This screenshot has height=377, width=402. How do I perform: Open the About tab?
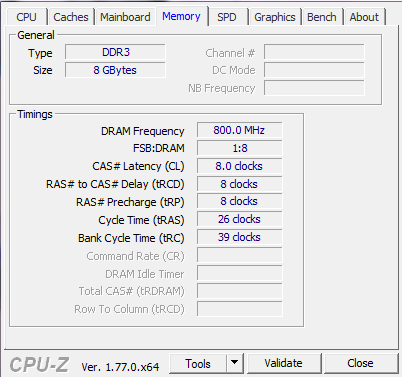(364, 17)
